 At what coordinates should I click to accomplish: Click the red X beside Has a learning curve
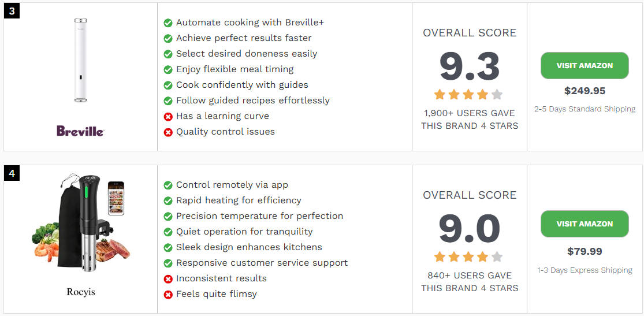tap(168, 117)
